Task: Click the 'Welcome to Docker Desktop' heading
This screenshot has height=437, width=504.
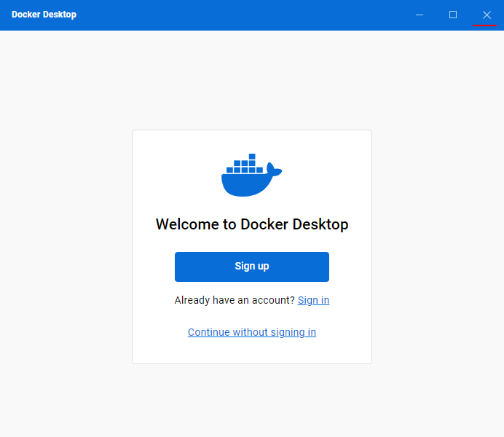Action: tap(252, 224)
